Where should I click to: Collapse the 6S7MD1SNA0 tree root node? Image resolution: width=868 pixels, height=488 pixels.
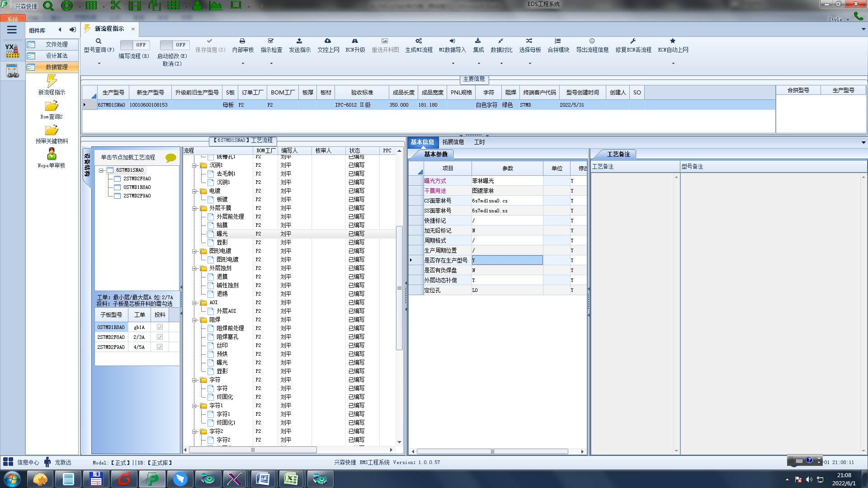(x=101, y=170)
